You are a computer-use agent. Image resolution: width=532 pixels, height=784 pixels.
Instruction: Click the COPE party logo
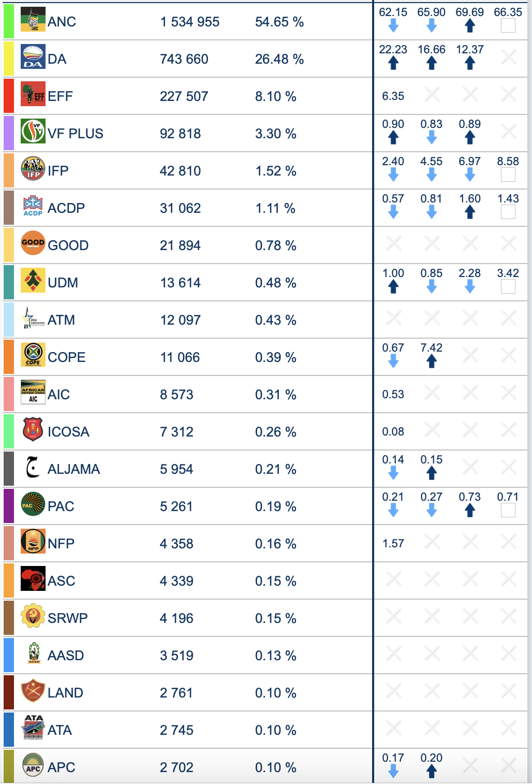[x=33, y=355]
